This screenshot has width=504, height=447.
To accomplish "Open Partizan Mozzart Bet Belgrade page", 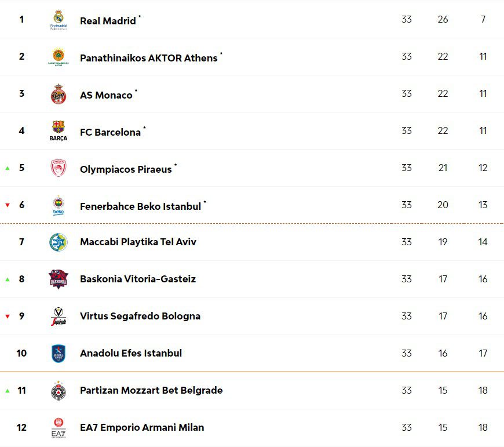I will pyautogui.click(x=151, y=390).
